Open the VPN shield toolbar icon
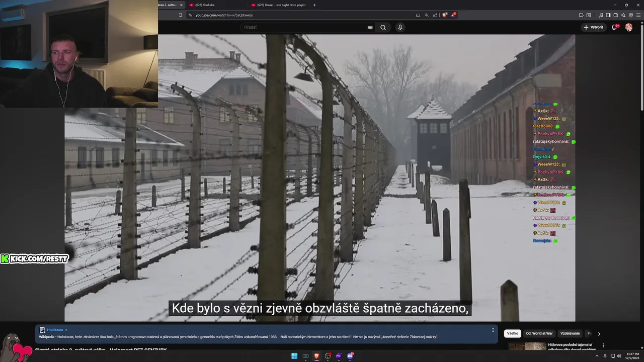 click(x=631, y=15)
